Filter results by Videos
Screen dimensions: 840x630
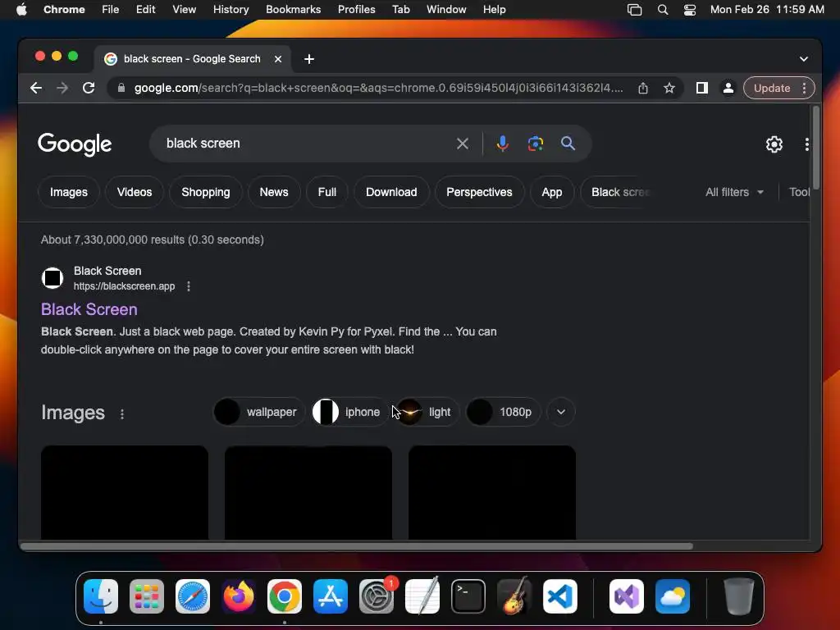coord(135,192)
